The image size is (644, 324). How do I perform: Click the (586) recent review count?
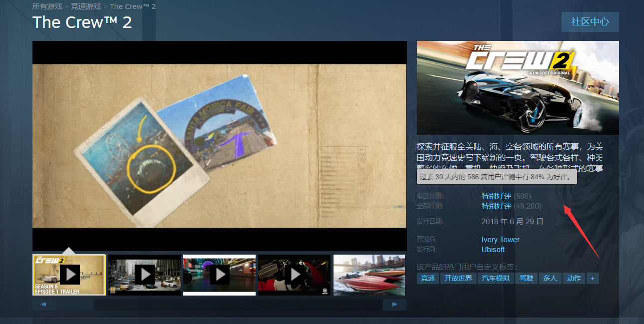522,196
